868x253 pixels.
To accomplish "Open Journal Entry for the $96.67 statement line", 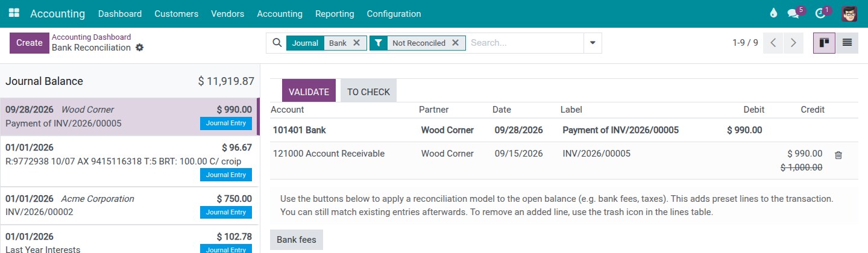I will (226, 175).
